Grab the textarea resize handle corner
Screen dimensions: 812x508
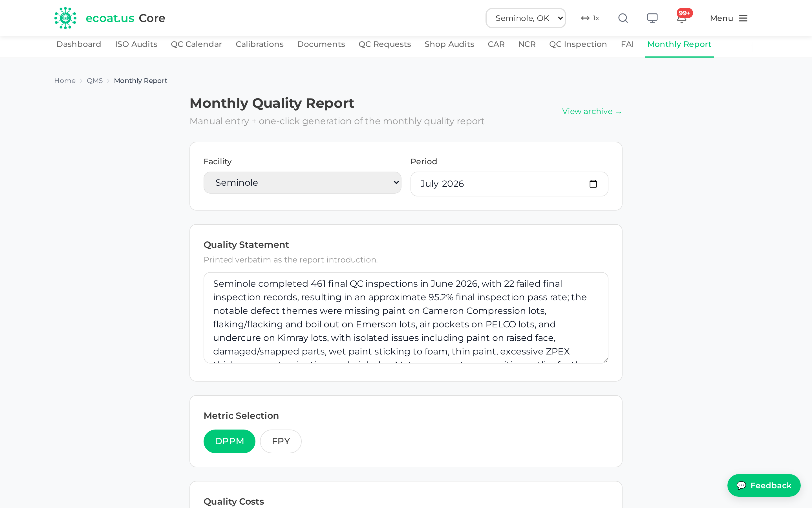point(605,360)
